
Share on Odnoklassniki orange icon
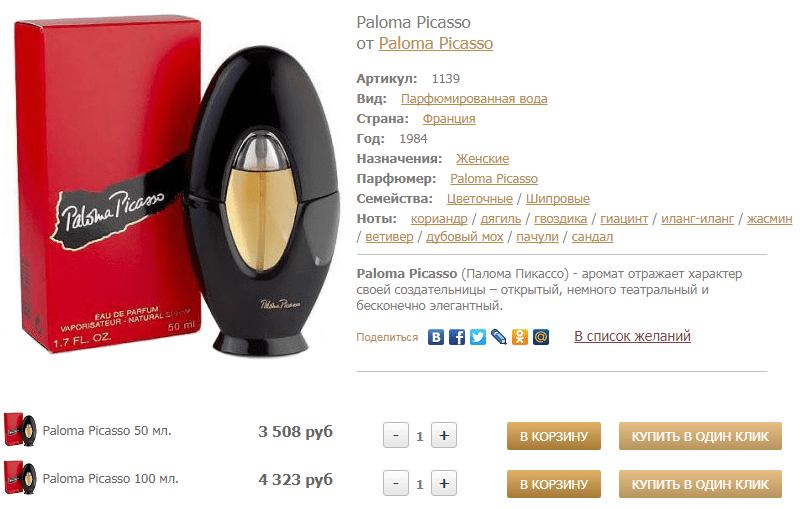(520, 337)
